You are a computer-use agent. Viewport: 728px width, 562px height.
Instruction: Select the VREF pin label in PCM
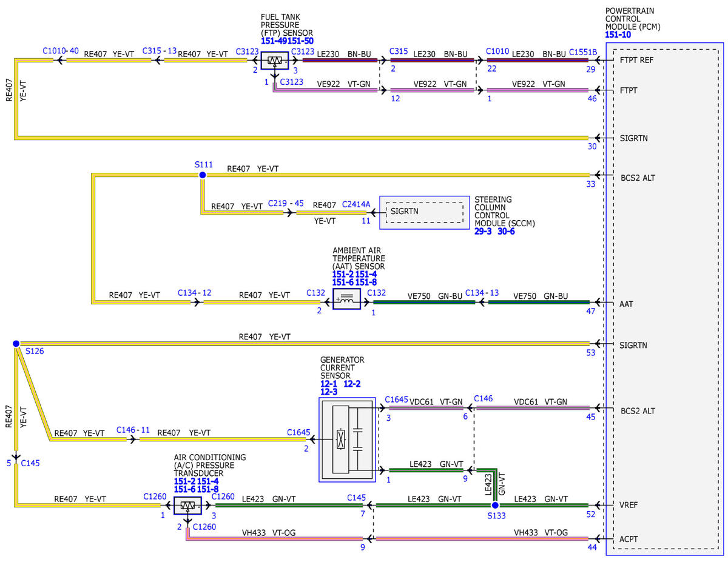click(629, 505)
